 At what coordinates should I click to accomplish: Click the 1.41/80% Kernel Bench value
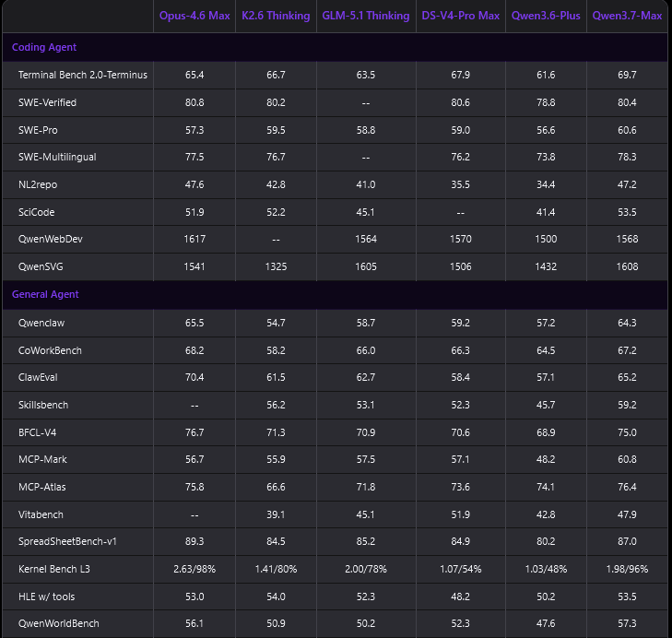[276, 569]
